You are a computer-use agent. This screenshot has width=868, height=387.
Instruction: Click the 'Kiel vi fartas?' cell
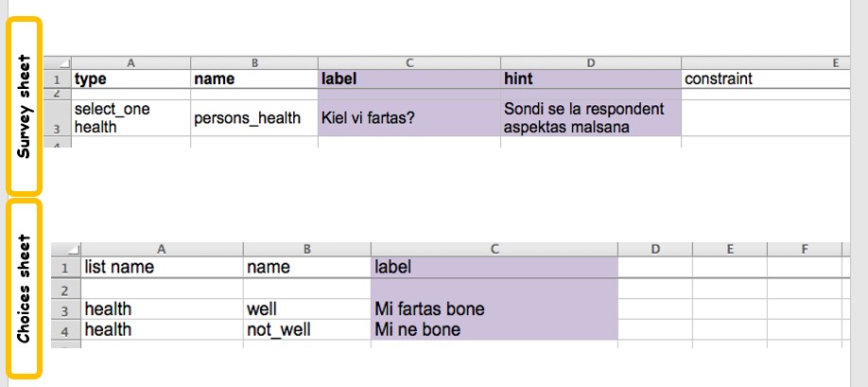pyautogui.click(x=409, y=118)
